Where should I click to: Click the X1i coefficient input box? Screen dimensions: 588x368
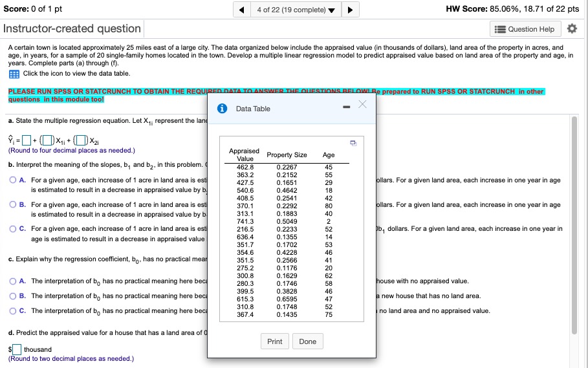click(x=47, y=140)
